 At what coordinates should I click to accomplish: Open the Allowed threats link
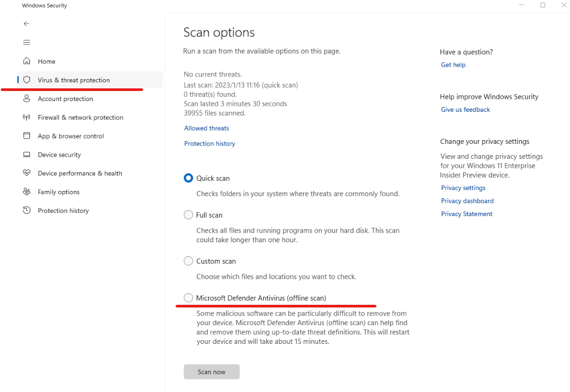206,128
